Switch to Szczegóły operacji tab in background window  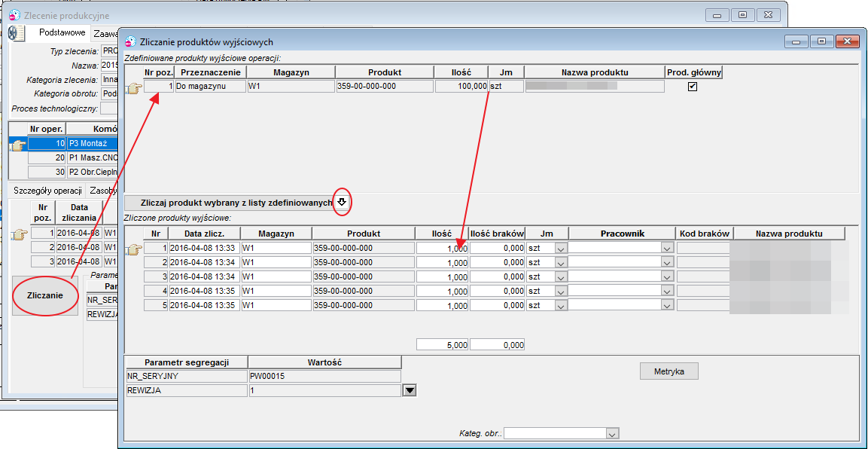coord(47,191)
